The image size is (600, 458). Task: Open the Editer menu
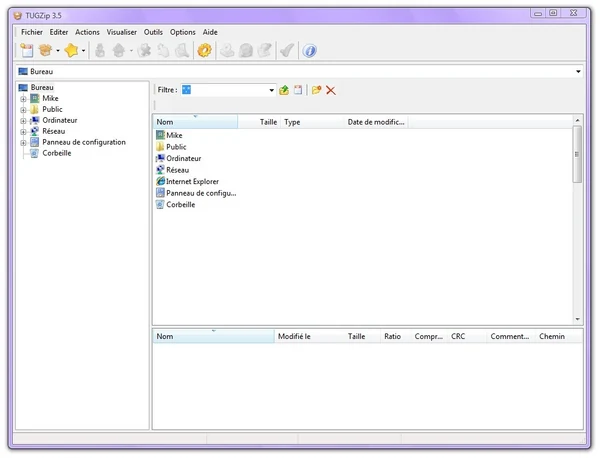tap(59, 32)
